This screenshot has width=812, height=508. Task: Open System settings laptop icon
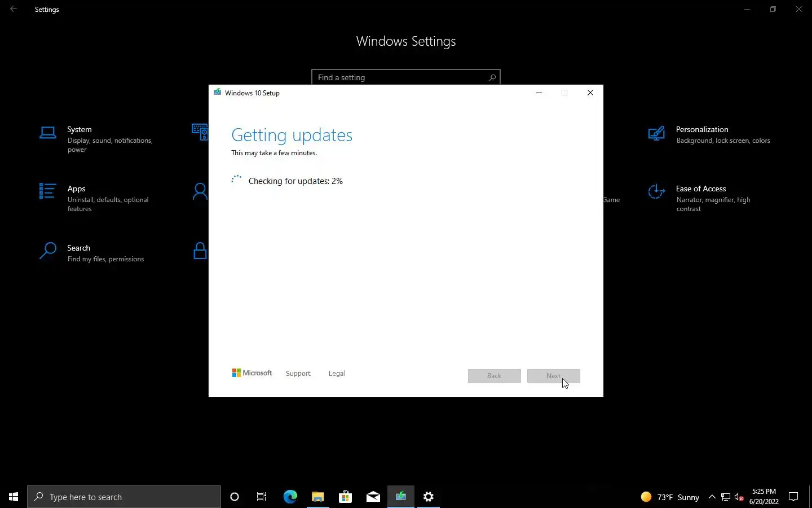pyautogui.click(x=48, y=133)
